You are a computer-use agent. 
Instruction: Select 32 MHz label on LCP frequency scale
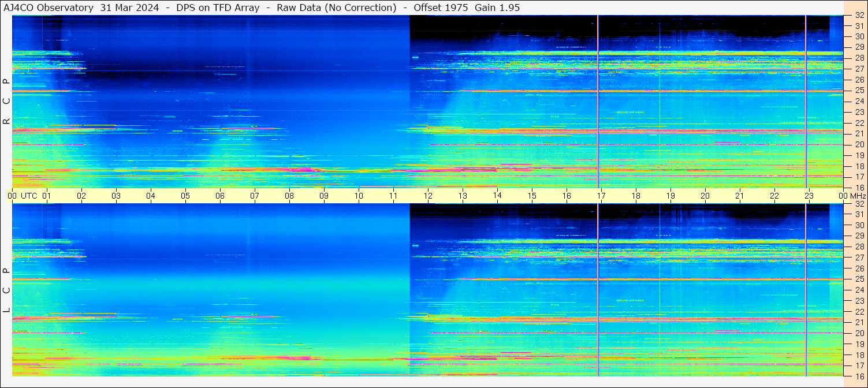coord(859,204)
